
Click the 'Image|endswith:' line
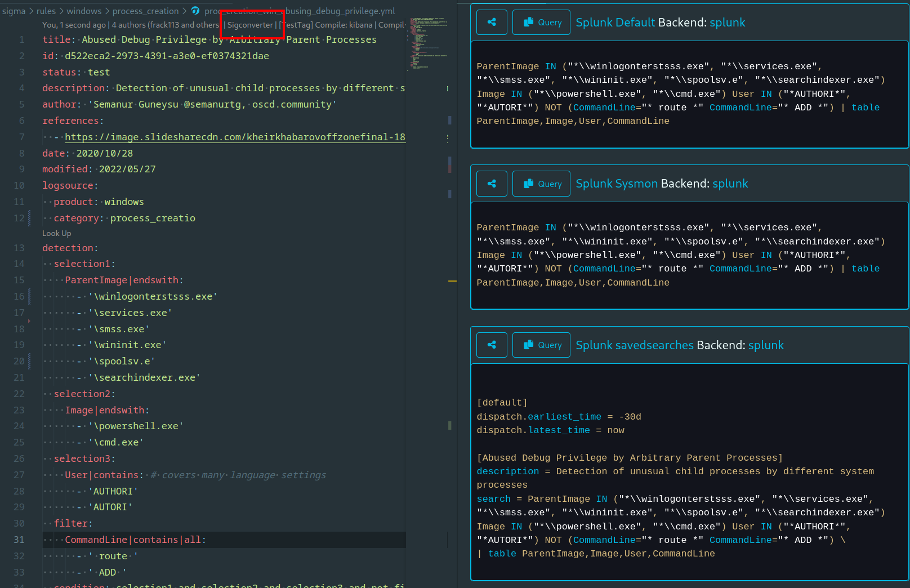tap(107, 410)
